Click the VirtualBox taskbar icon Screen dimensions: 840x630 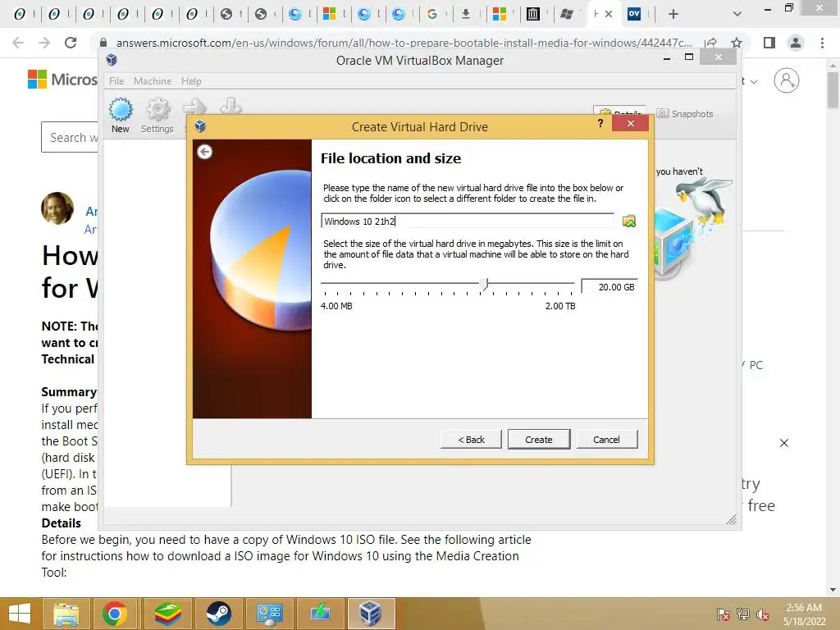(370, 614)
